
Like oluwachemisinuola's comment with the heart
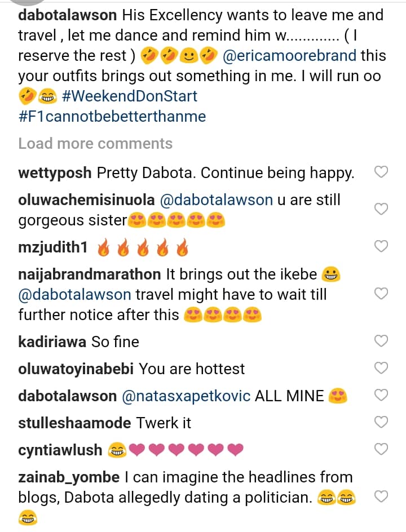coord(381,209)
